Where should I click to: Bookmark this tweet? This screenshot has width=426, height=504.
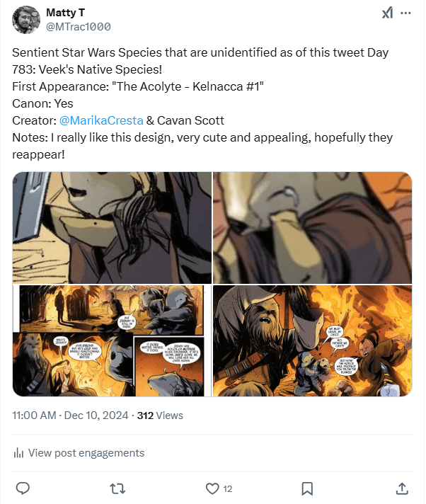pos(307,488)
